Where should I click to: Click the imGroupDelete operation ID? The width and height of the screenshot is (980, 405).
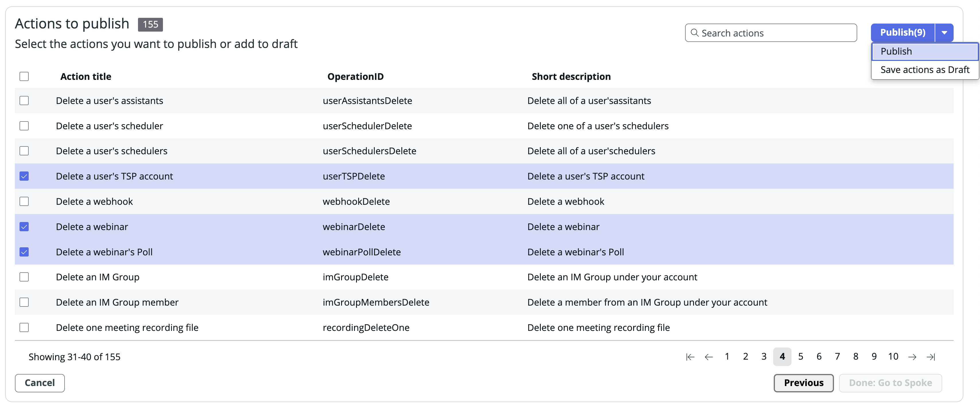[x=355, y=277]
